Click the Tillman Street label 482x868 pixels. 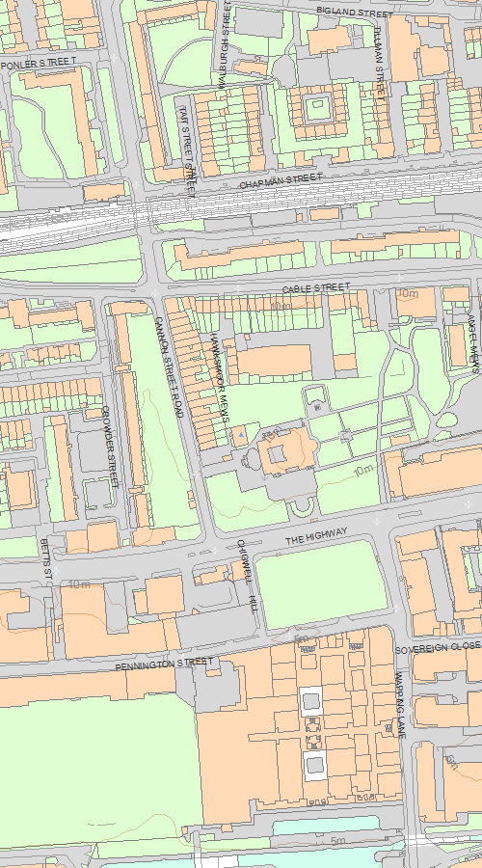click(x=379, y=64)
